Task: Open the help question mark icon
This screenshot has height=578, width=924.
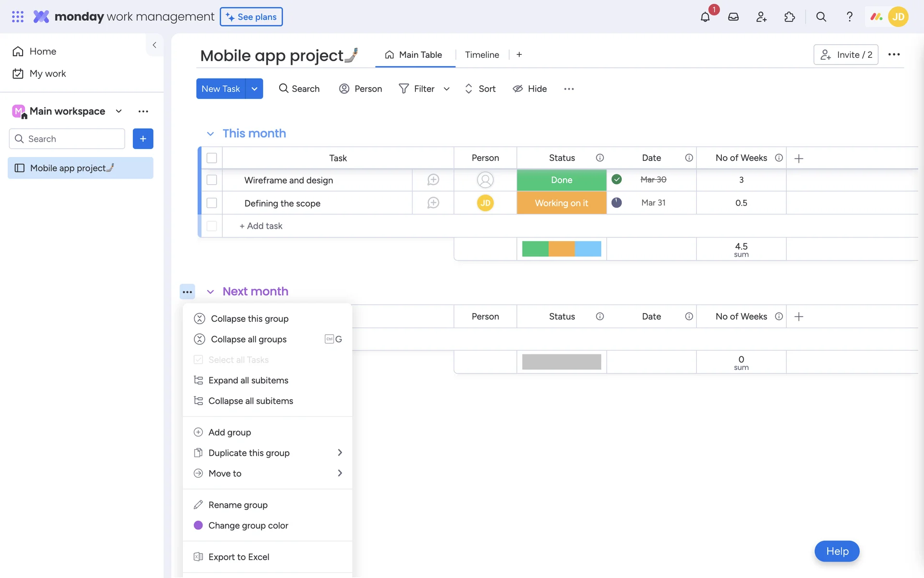Action: pos(849,17)
